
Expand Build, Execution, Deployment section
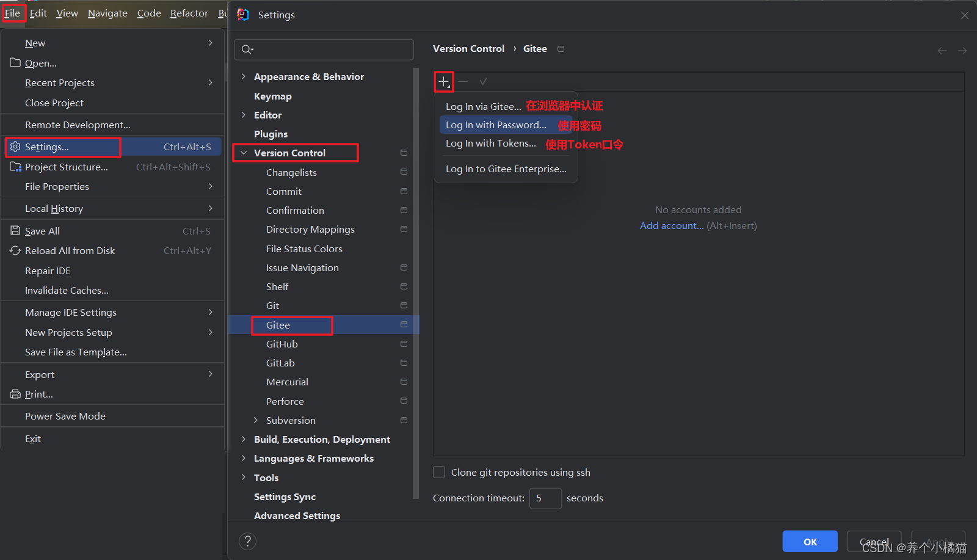click(x=243, y=439)
